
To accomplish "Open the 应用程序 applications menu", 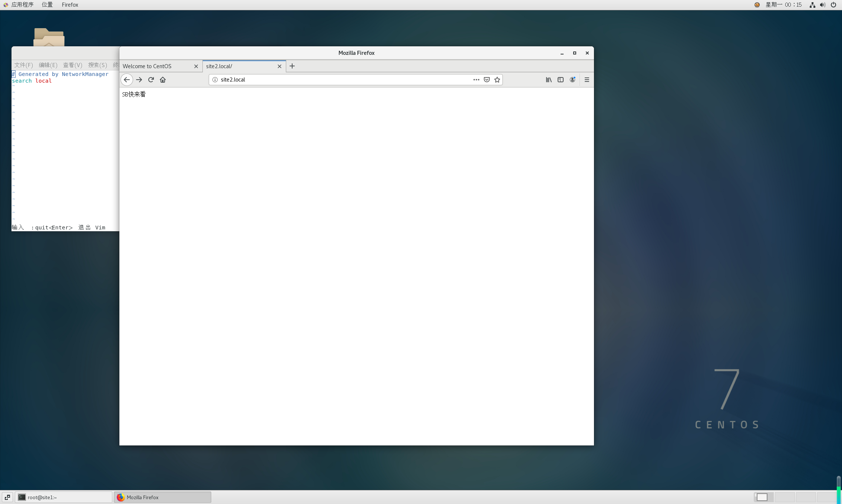I will 22,5.
